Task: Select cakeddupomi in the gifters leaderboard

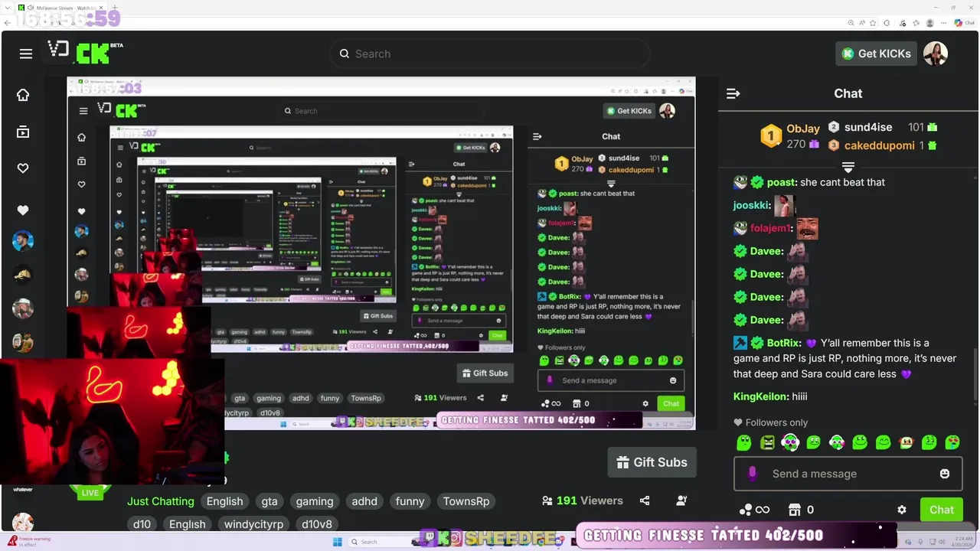Action: pos(880,145)
